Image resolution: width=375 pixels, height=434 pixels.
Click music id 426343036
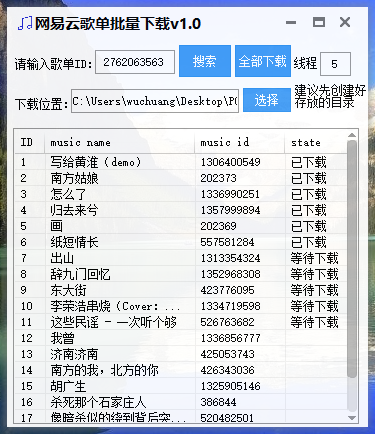click(227, 370)
